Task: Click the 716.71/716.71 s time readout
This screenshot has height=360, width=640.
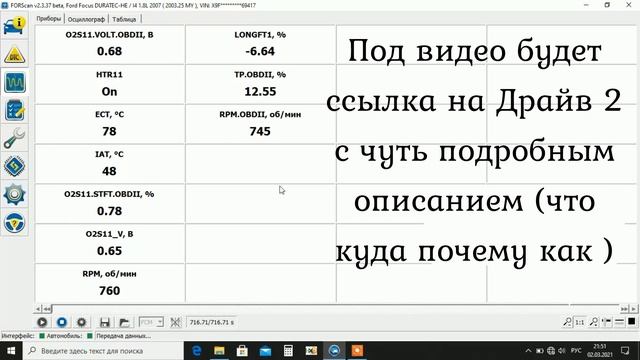Action: 212,322
